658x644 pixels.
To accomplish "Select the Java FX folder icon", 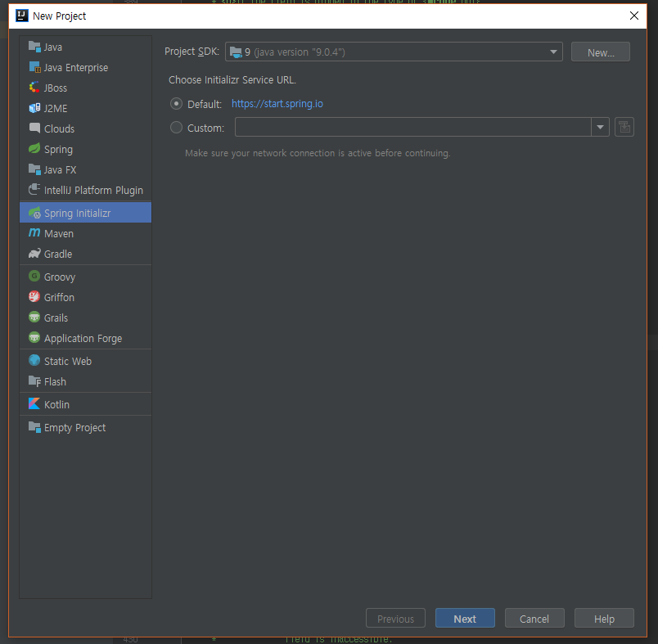I will [34, 169].
